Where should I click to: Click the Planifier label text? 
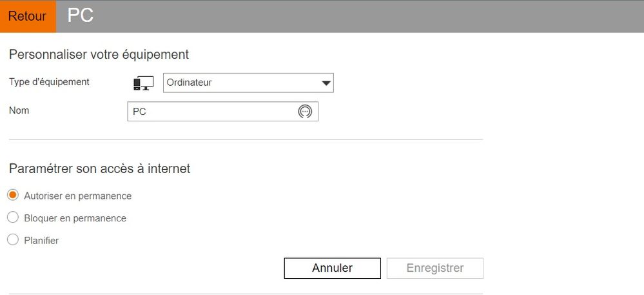pos(41,241)
